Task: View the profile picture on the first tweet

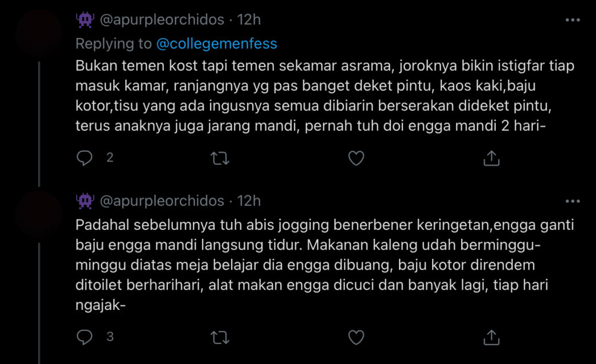Action: 39,33
